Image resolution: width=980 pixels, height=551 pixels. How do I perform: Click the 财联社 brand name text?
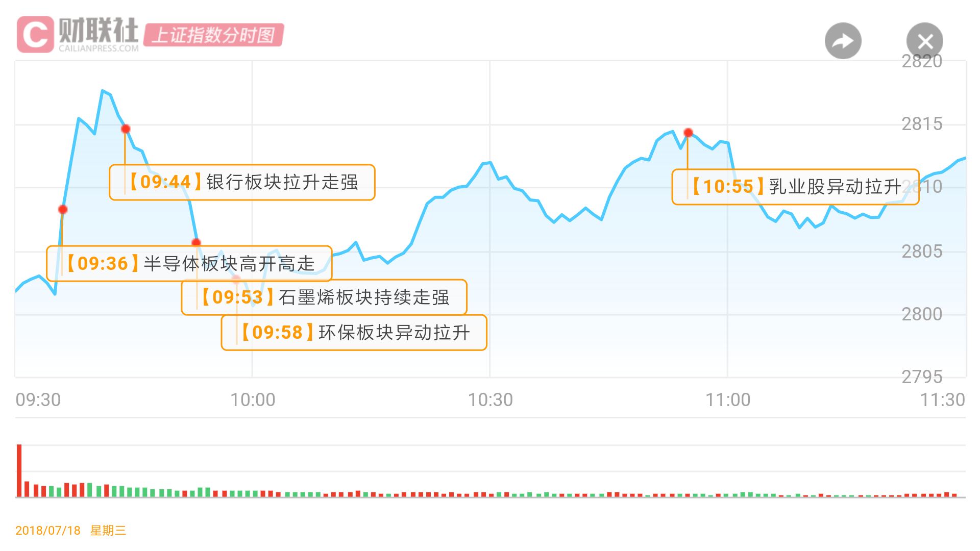click(99, 30)
